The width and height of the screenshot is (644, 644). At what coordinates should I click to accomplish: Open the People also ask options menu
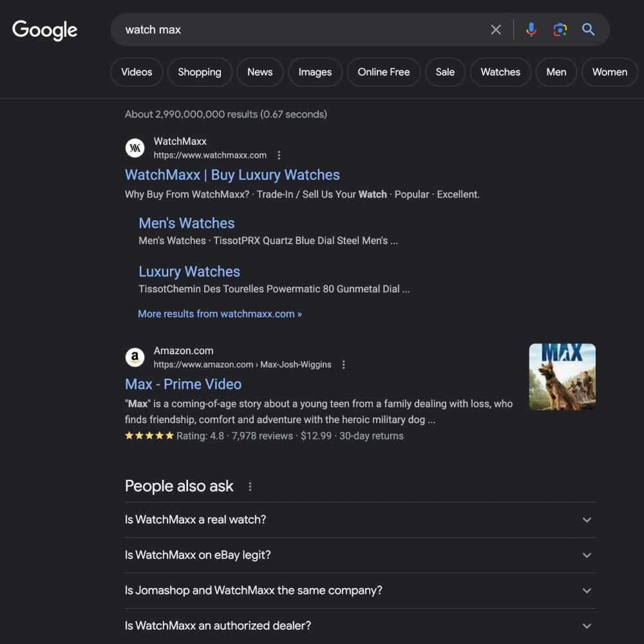[250, 487]
